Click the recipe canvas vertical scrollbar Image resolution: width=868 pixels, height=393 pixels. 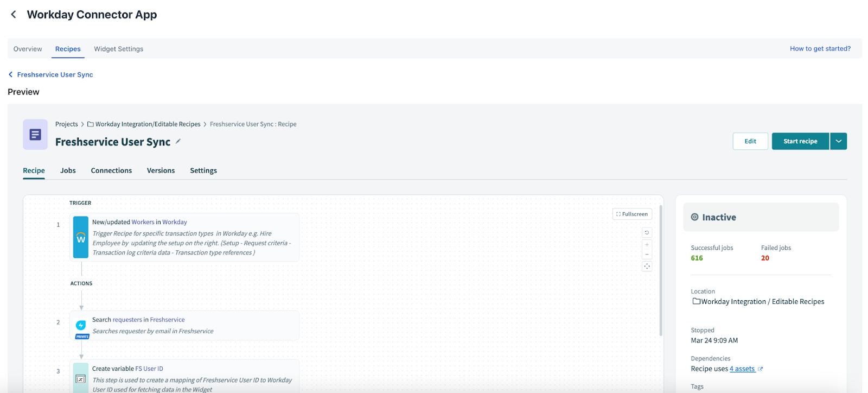(x=660, y=270)
